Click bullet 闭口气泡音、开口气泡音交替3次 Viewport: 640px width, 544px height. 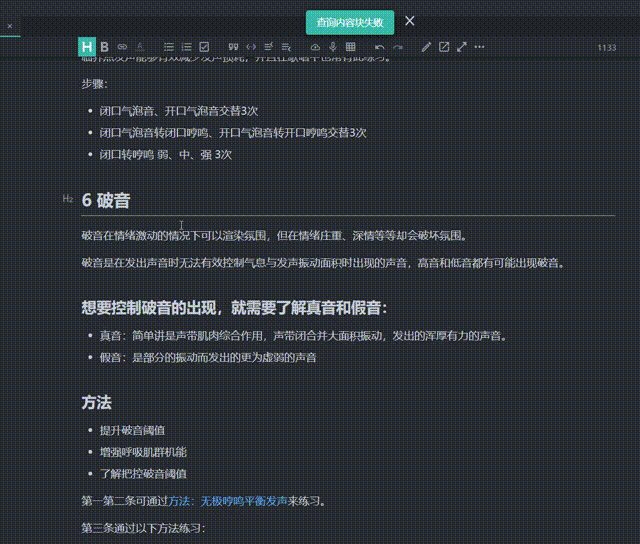(179, 111)
